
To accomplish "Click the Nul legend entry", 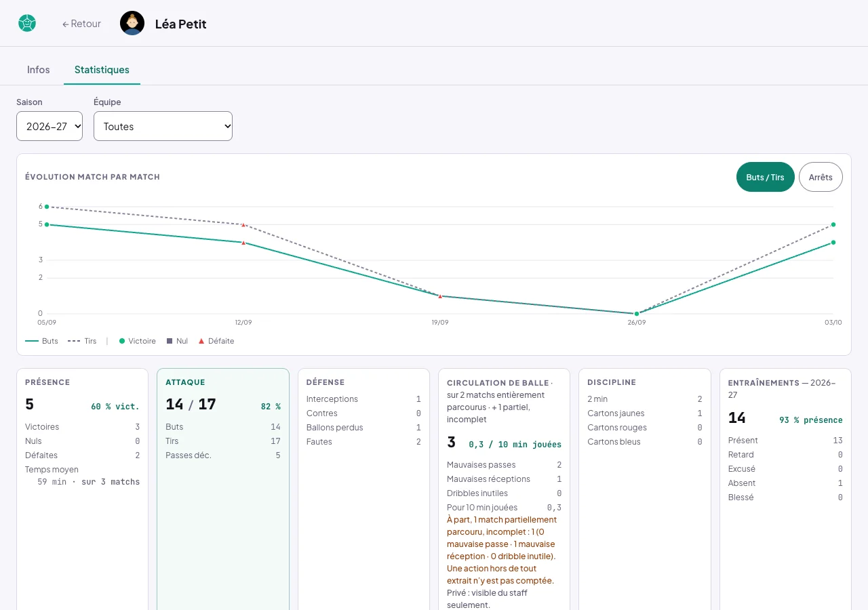I will 177,341.
